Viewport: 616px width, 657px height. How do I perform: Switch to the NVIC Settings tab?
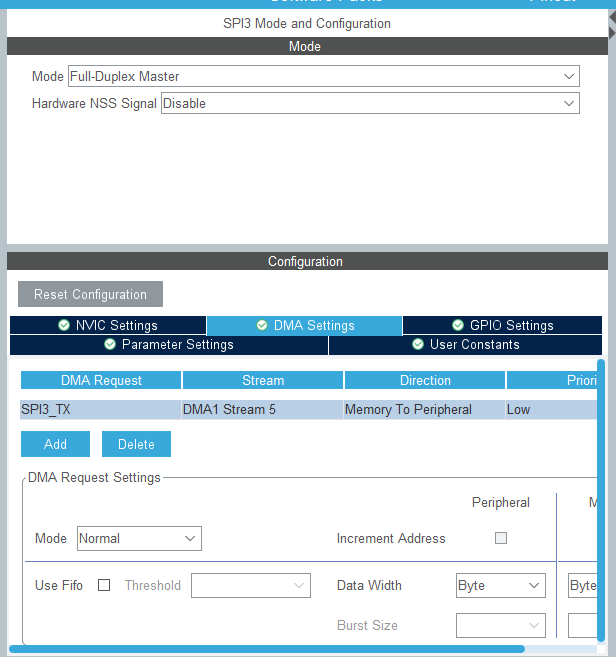[108, 326]
